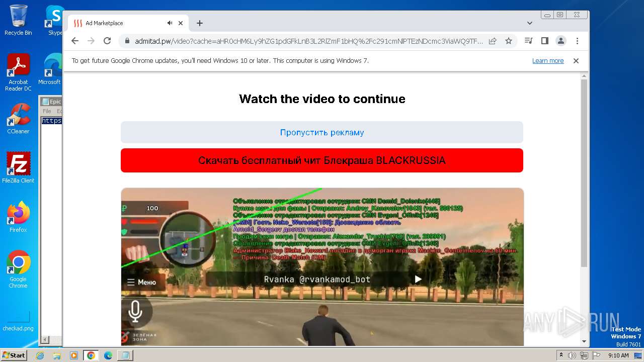Open File Explorer from the taskbar
Image resolution: width=644 pixels, height=362 pixels.
(x=57, y=355)
